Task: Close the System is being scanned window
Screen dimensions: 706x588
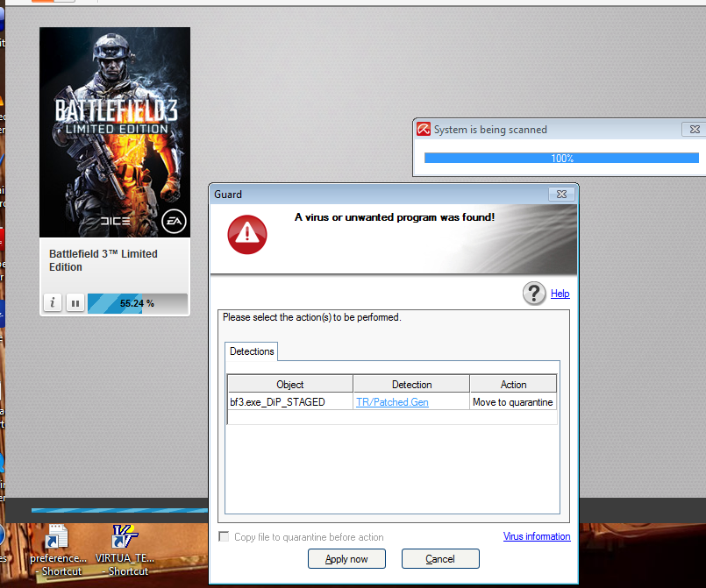Action: click(694, 129)
